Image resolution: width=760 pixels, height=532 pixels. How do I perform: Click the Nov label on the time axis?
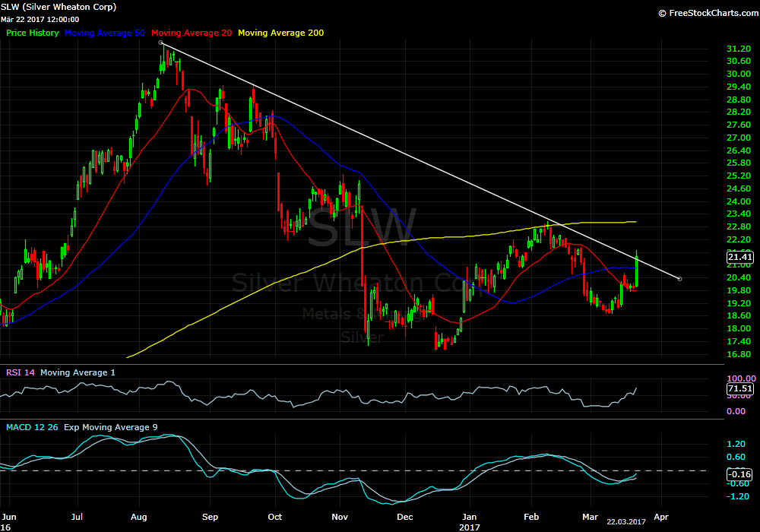pos(340,517)
